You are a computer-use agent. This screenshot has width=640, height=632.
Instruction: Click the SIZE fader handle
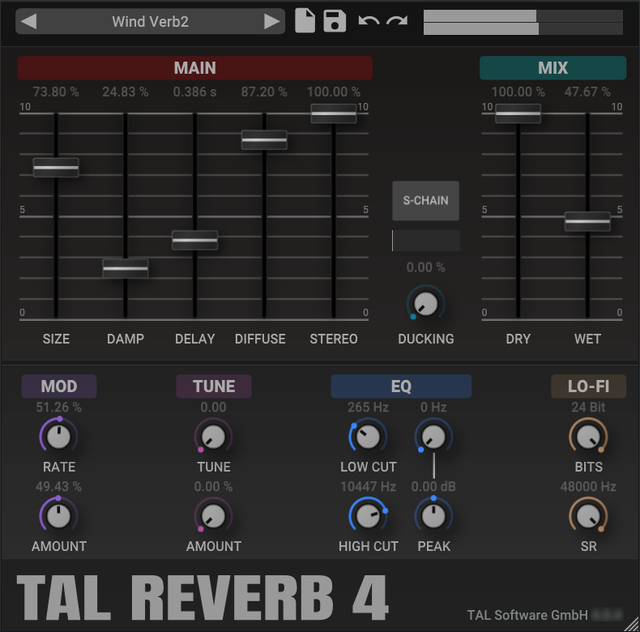(x=56, y=167)
